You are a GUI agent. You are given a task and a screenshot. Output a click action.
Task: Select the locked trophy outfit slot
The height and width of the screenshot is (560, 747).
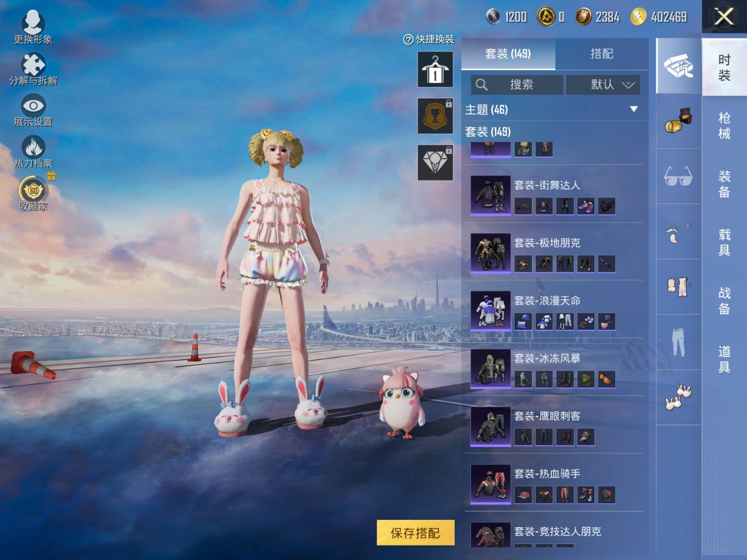[x=435, y=116]
